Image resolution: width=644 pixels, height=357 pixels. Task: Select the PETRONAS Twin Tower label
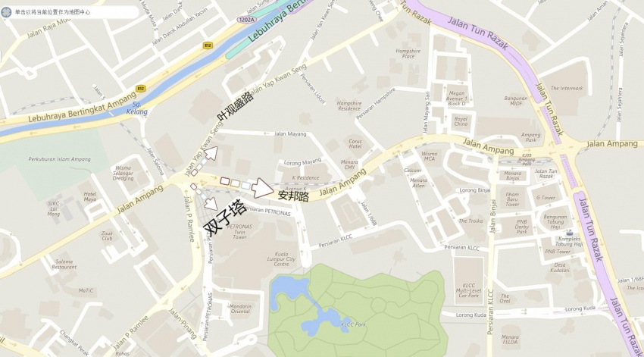point(239,232)
